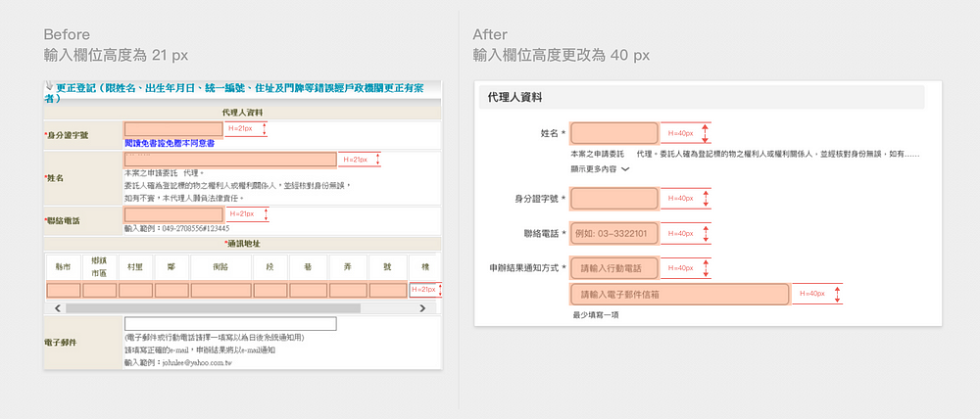Click the input under the 號 column
980x419 pixels.
[388, 291]
